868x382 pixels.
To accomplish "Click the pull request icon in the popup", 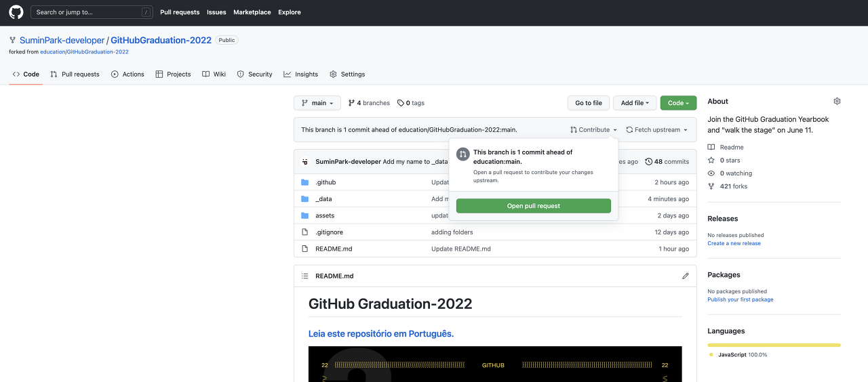I will [462, 154].
